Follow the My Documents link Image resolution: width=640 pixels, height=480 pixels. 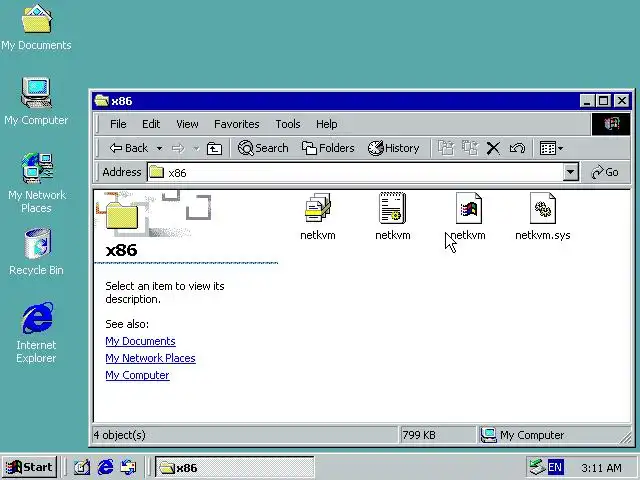coord(140,341)
